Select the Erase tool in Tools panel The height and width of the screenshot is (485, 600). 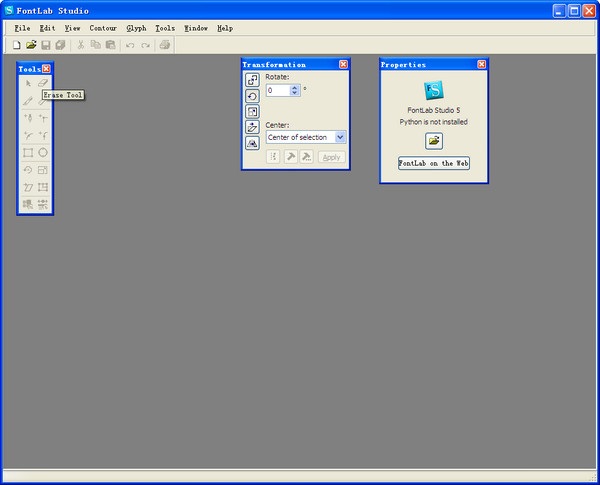pos(43,83)
